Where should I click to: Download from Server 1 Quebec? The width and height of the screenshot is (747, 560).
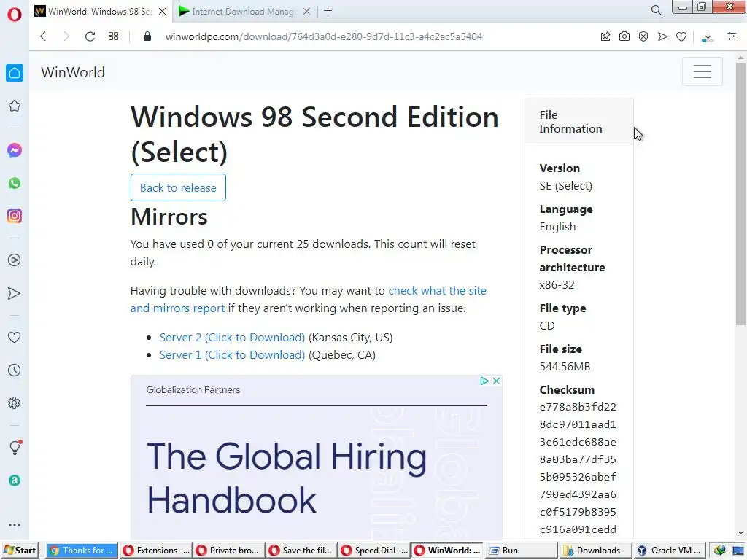pos(232,355)
